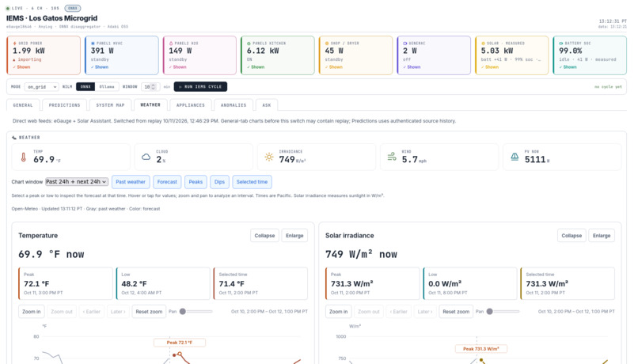Click the Temperature Peak 72.1 °F stat card
Viewport: 638px width, 364px height.
click(x=66, y=283)
